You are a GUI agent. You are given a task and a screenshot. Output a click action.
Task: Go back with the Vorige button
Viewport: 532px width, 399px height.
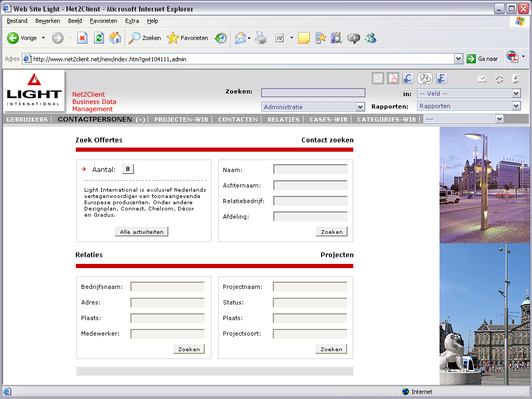22,38
